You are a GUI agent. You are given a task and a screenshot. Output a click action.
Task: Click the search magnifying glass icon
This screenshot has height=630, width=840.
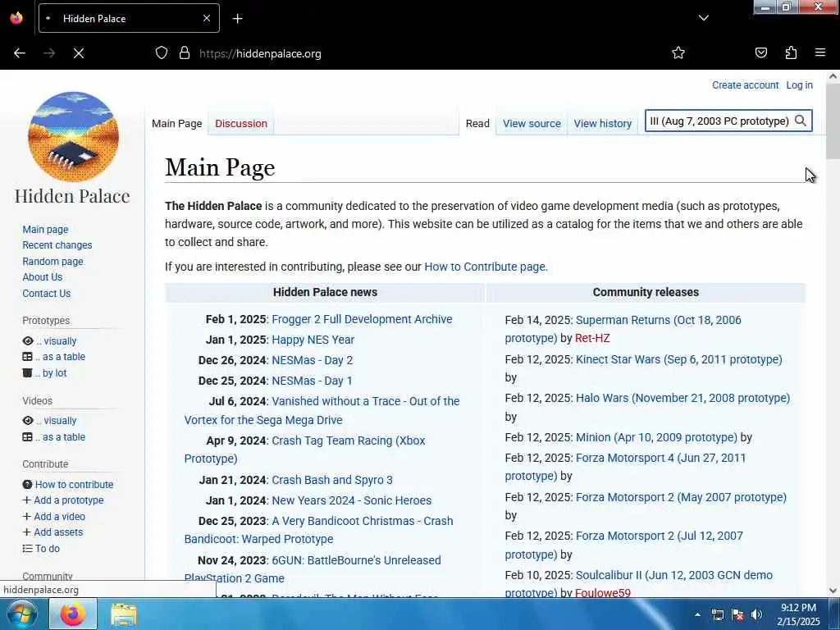[x=801, y=121]
